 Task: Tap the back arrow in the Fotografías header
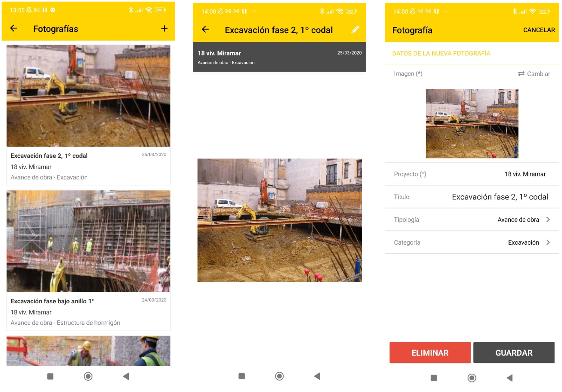pyautogui.click(x=14, y=28)
